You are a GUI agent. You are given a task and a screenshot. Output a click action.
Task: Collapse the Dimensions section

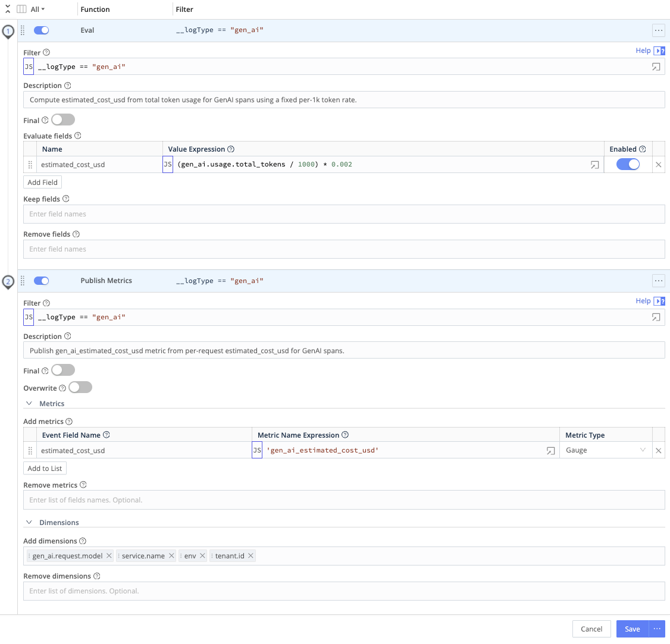point(29,522)
